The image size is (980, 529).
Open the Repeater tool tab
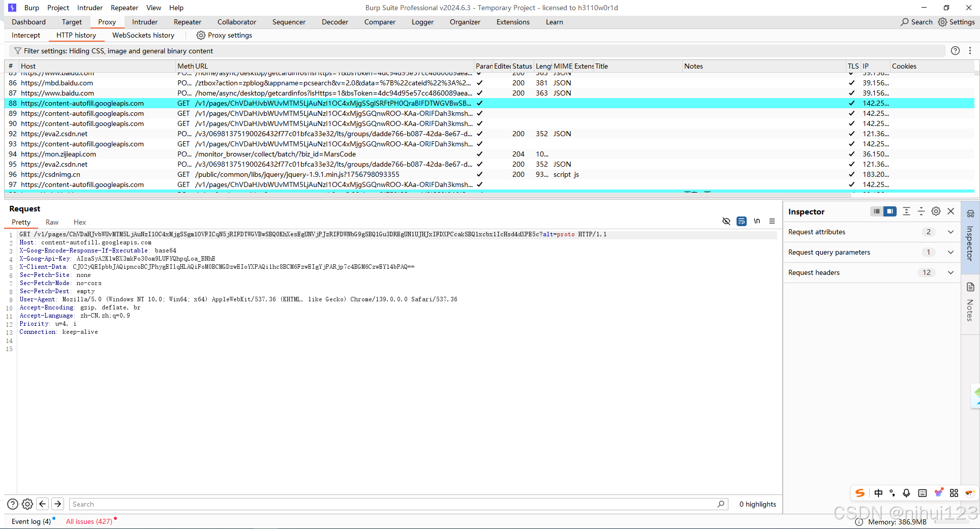(x=188, y=22)
